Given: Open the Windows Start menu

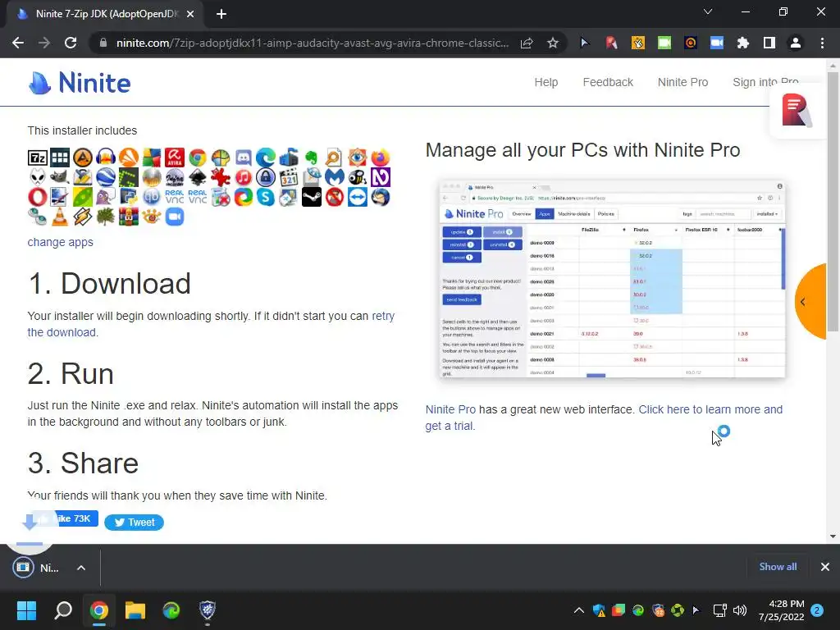Looking at the screenshot, I should [26, 610].
